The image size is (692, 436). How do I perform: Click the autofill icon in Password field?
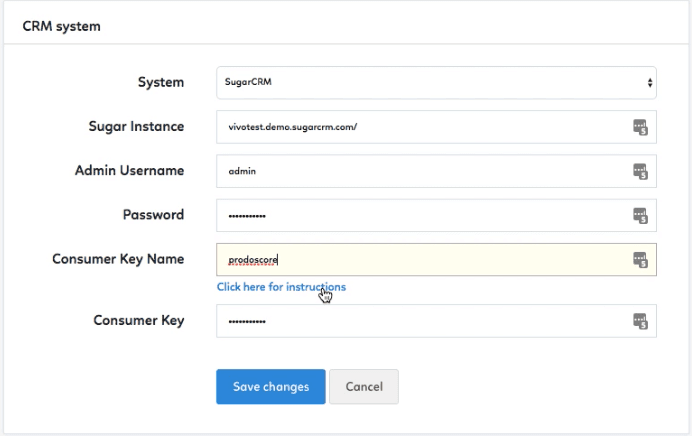(x=640, y=216)
